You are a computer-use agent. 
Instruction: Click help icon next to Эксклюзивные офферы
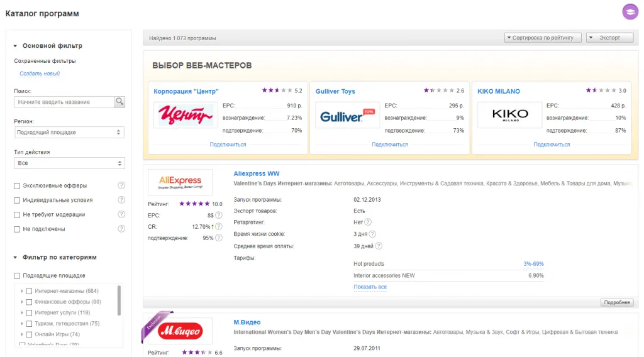pyautogui.click(x=121, y=185)
